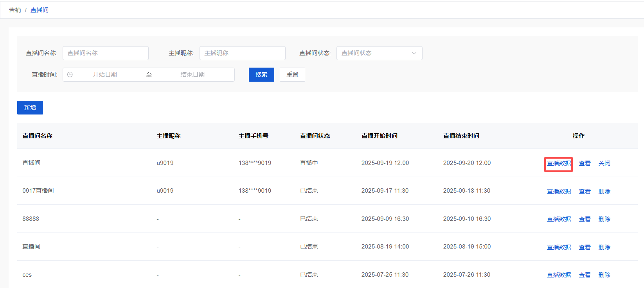Click the 操作 column header
Image resolution: width=644 pixels, height=288 pixels.
tap(579, 136)
